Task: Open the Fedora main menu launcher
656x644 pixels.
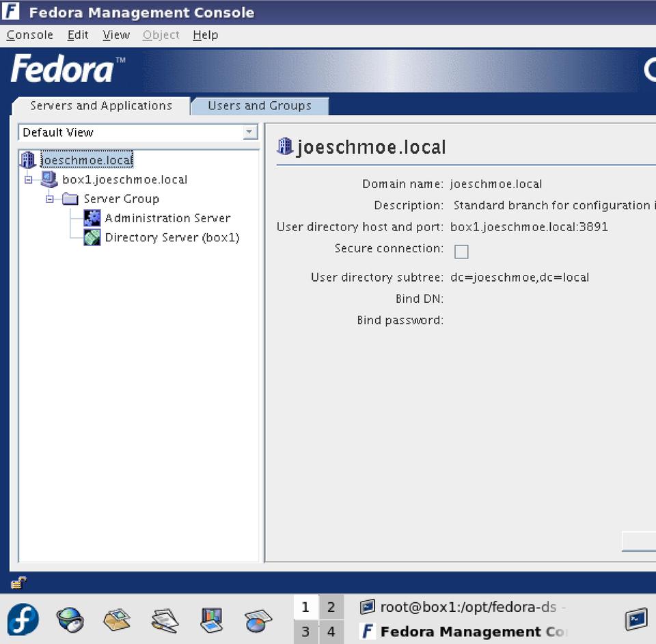Action: [x=23, y=619]
